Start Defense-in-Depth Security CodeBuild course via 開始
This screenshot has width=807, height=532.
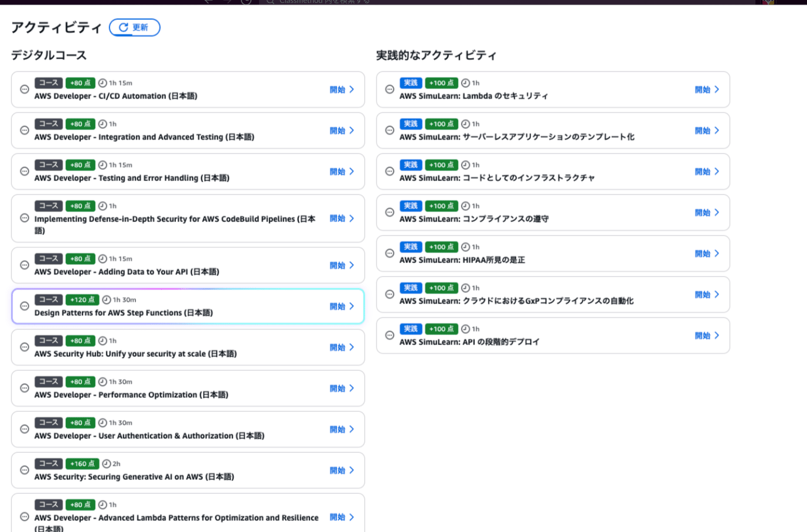point(342,219)
